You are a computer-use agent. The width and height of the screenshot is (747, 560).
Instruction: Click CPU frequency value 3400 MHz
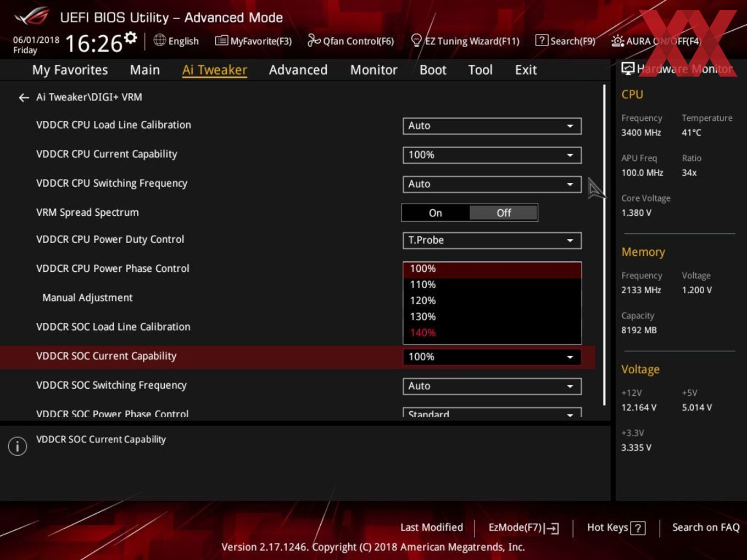tap(641, 133)
